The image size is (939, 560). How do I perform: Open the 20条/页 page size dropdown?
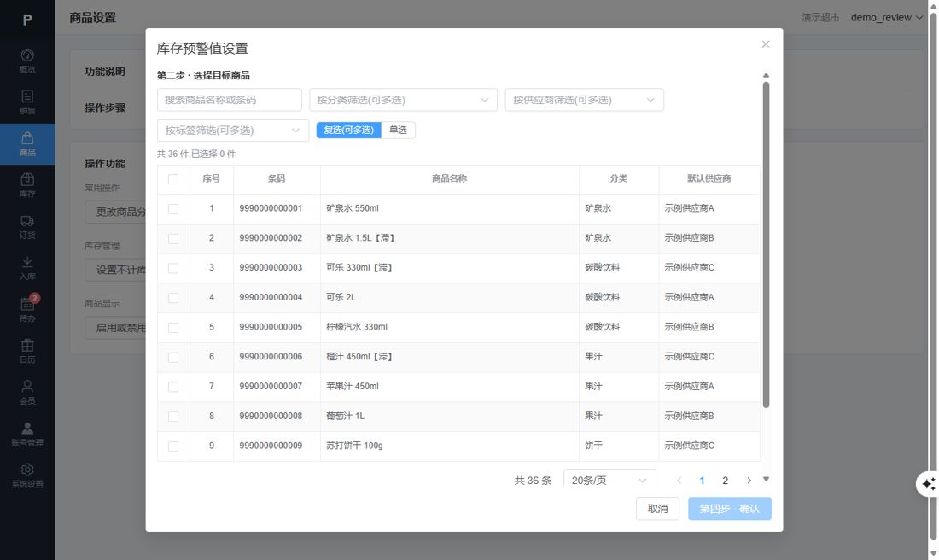click(609, 480)
